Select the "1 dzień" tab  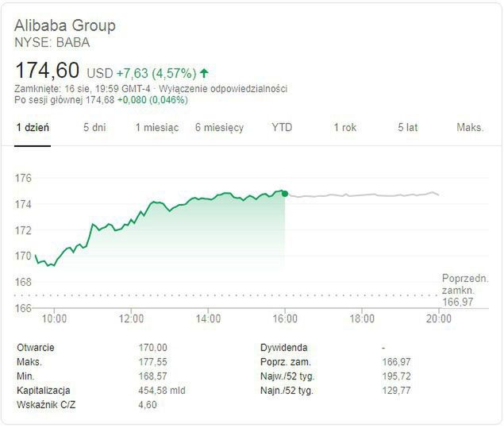[x=33, y=128]
